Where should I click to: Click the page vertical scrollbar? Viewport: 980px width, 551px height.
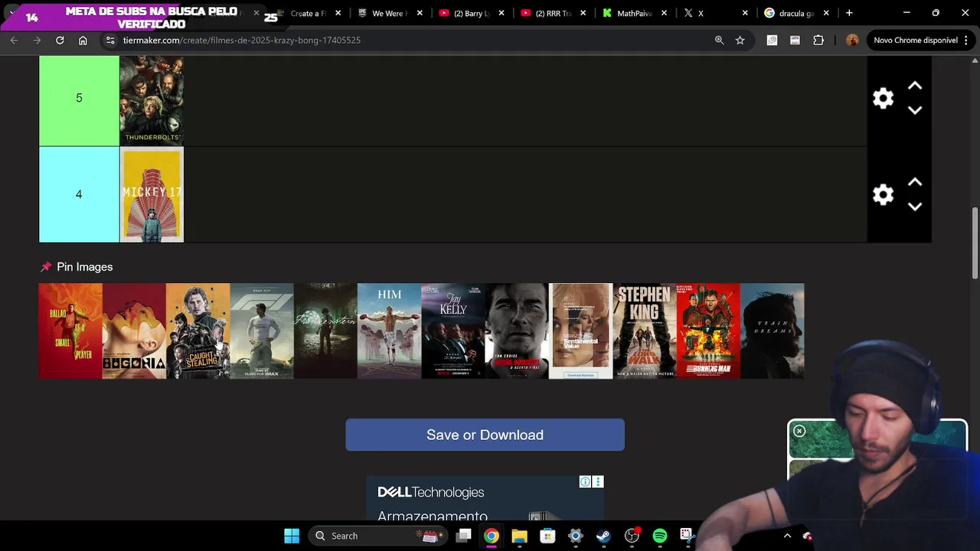tap(975, 243)
